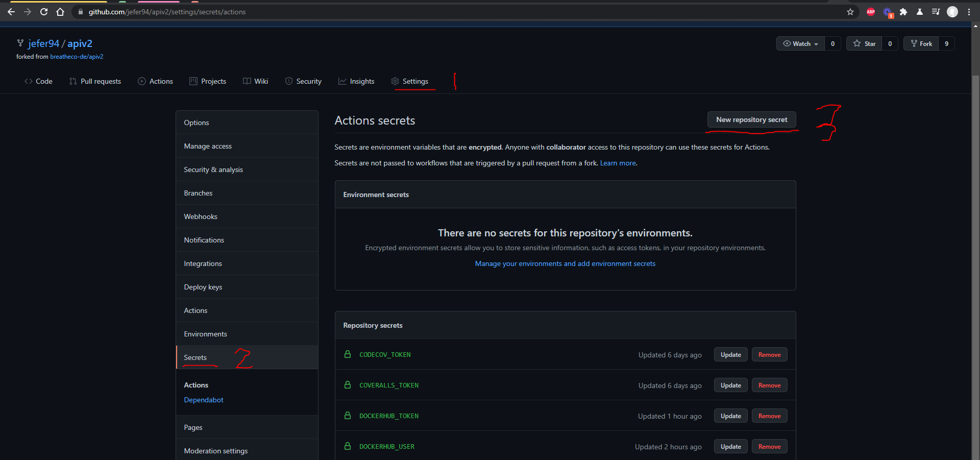The height and width of the screenshot is (460, 980).
Task: Open Manage access settings
Action: (x=247, y=146)
